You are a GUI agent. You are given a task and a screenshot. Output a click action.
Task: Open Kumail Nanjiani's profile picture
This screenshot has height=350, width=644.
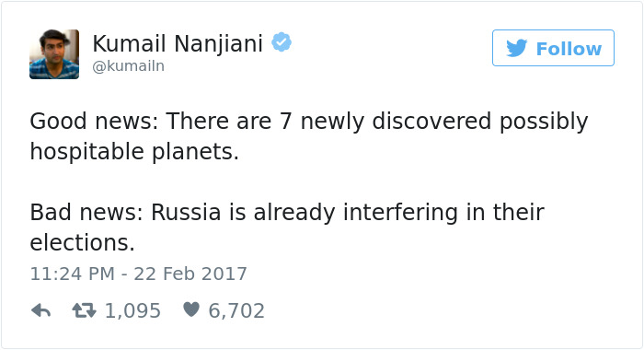point(54,53)
